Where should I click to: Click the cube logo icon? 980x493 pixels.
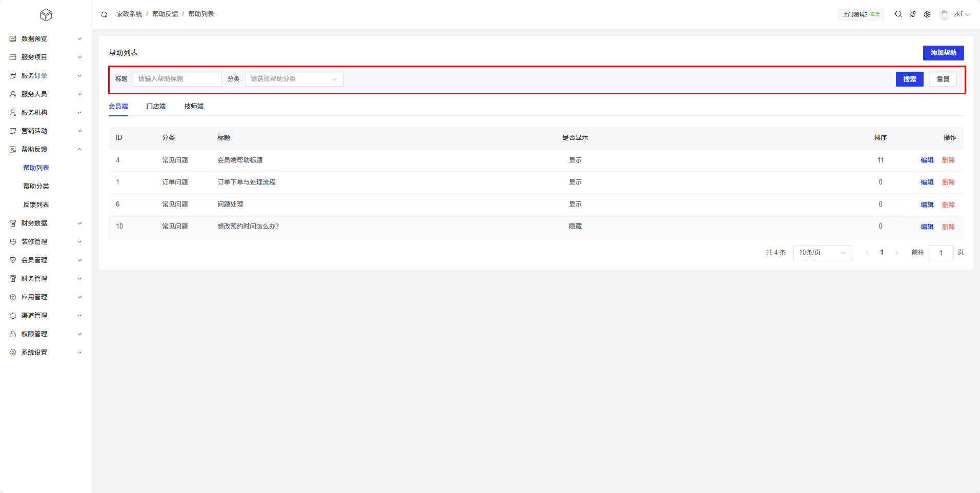(46, 15)
